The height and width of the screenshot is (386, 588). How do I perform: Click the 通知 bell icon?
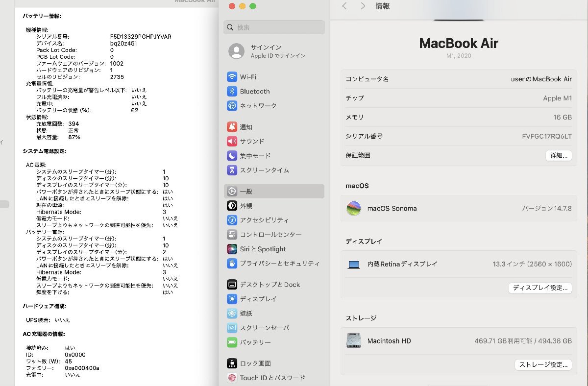tap(232, 127)
